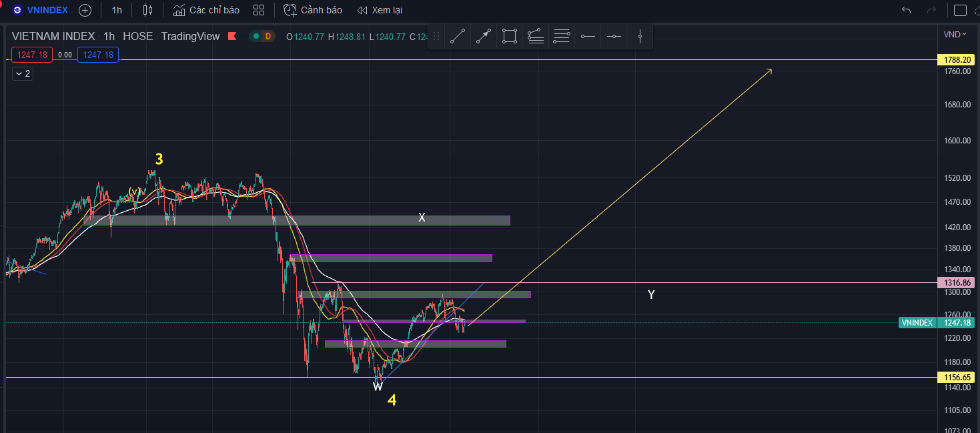
Task: Grab the drawing favorites toolbar handle
Action: [436, 36]
